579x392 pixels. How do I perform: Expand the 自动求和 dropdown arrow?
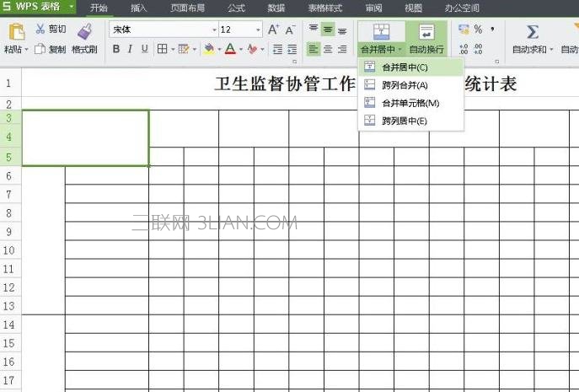[x=551, y=49]
